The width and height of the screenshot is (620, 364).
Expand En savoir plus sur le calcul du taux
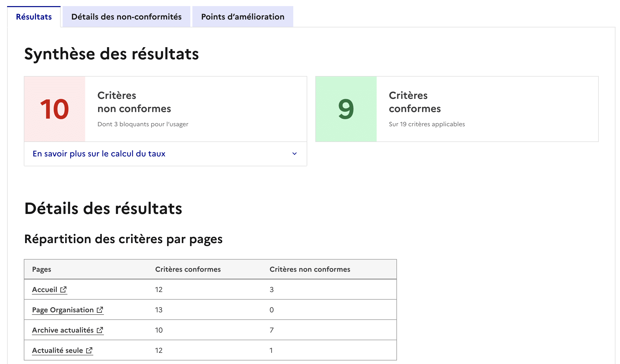click(166, 154)
